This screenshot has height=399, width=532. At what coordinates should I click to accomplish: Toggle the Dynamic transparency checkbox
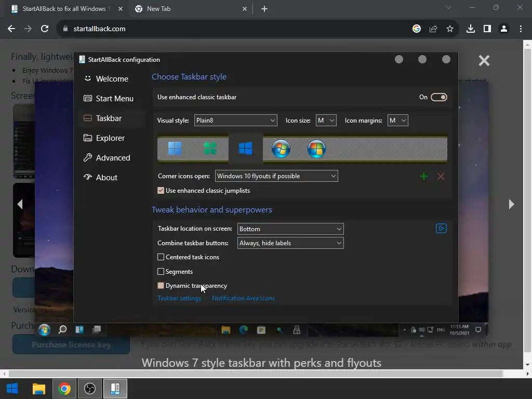(161, 286)
